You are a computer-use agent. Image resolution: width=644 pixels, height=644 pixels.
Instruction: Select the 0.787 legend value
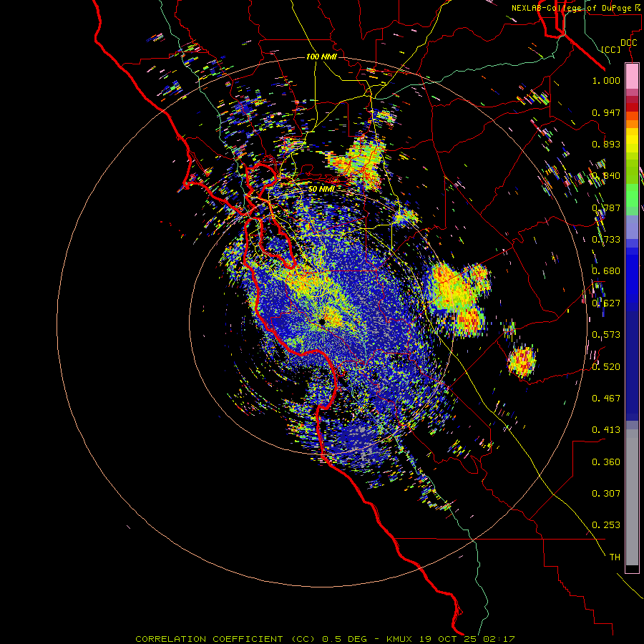pos(606,208)
